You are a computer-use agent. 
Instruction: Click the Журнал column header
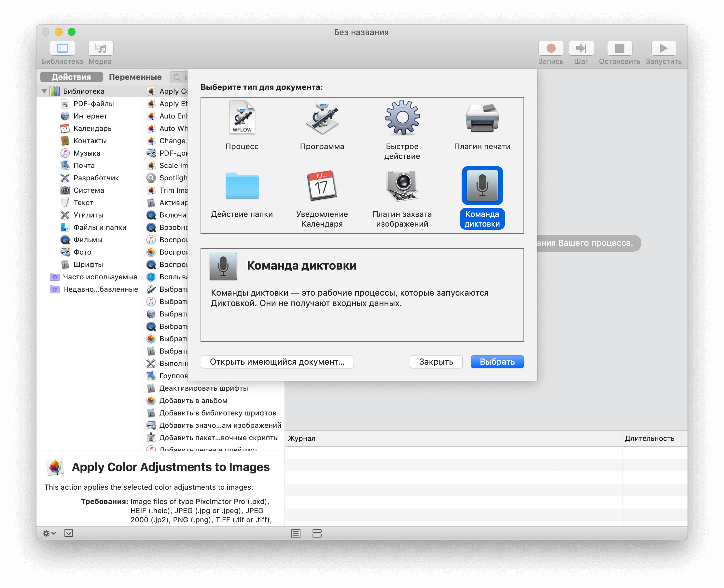453,438
